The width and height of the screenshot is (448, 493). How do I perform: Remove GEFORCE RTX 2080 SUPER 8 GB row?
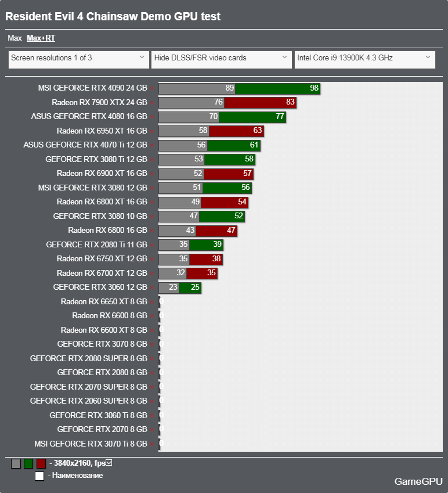[x=151, y=359]
